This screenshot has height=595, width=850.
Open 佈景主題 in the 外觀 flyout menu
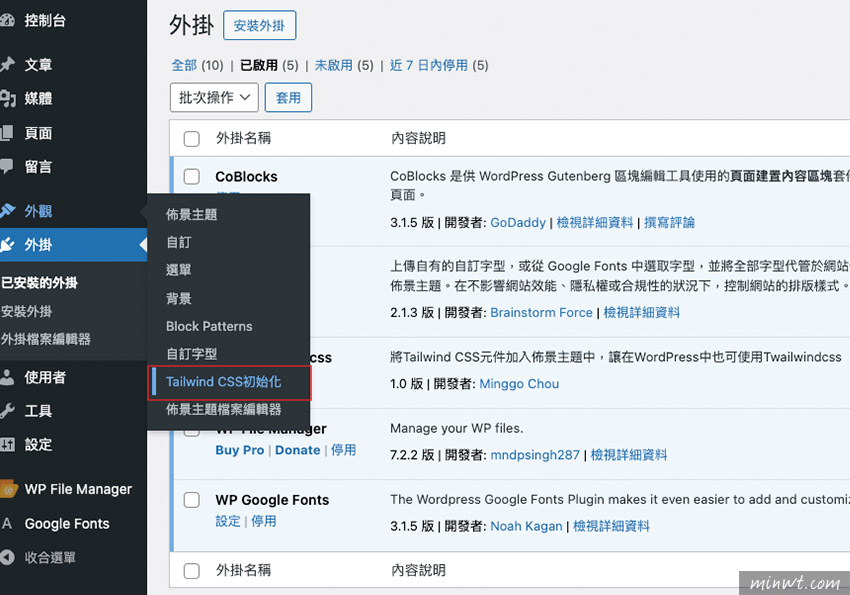pos(191,215)
